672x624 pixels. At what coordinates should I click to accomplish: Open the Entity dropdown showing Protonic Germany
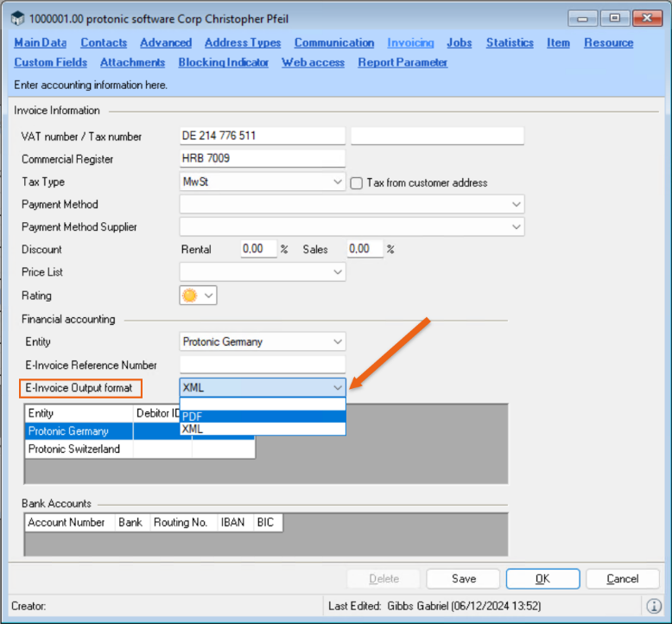tap(338, 341)
